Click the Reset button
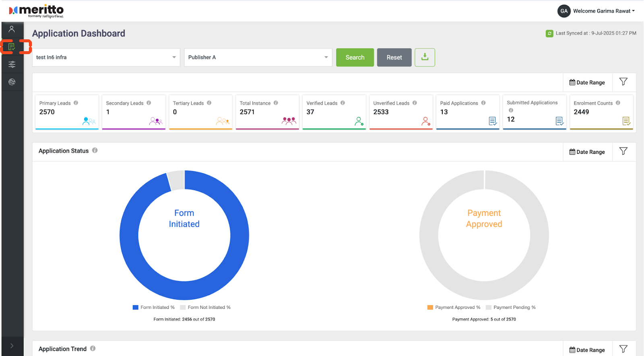 click(394, 57)
